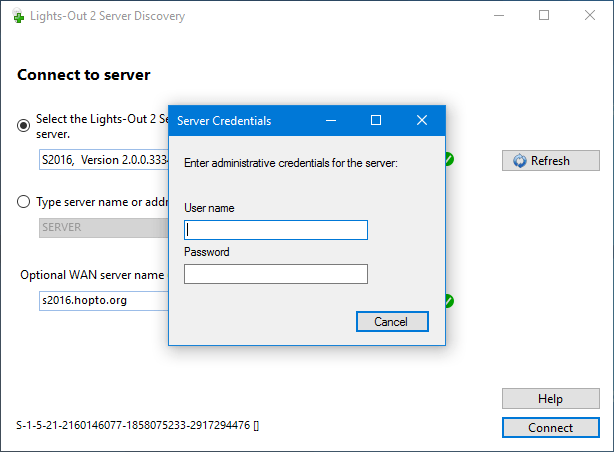Cancel the credentials prompt

pyautogui.click(x=392, y=321)
